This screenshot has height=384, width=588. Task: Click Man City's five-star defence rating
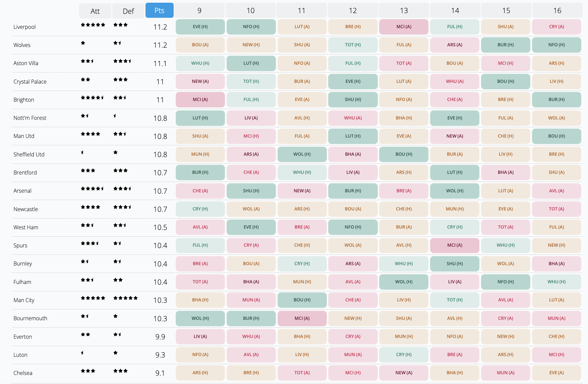(x=126, y=298)
